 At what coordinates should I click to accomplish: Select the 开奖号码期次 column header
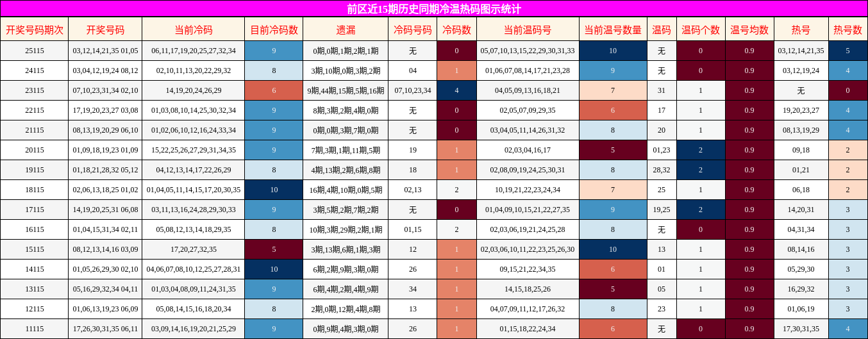(35, 29)
